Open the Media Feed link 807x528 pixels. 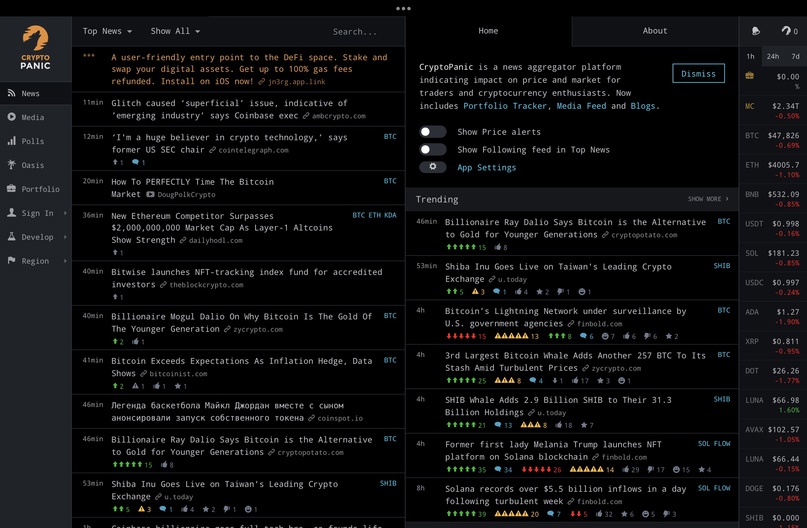(581, 105)
